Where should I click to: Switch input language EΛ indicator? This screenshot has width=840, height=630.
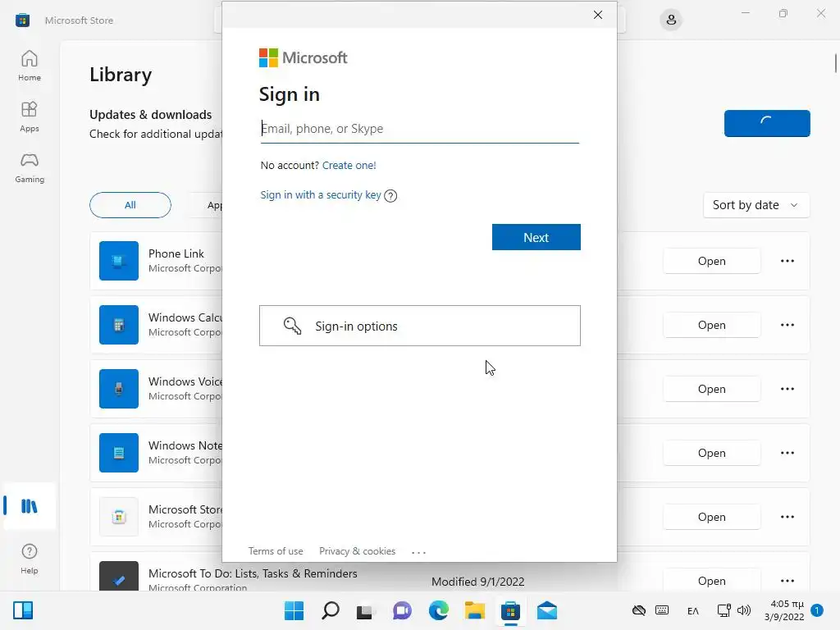(x=692, y=610)
